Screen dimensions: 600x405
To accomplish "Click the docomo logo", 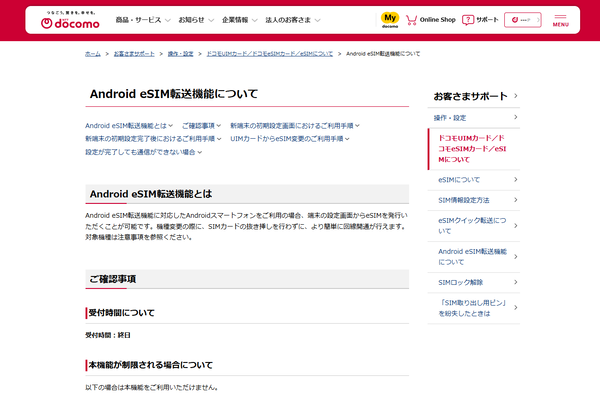I will pos(70,20).
